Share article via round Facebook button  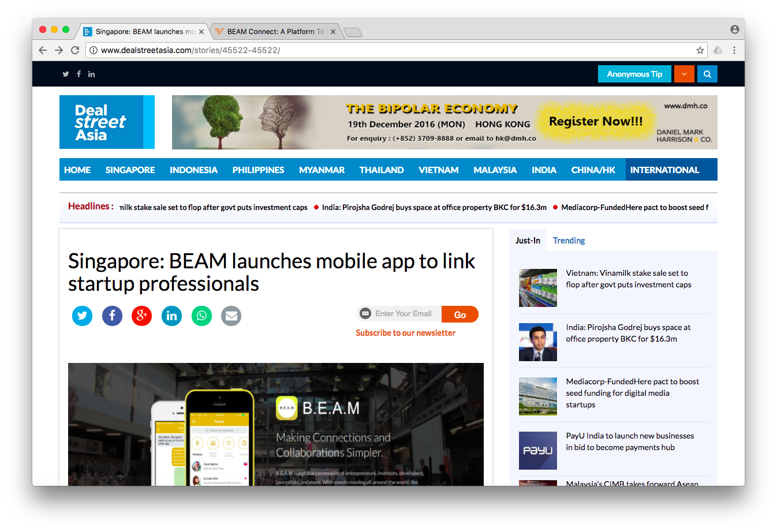click(x=112, y=316)
